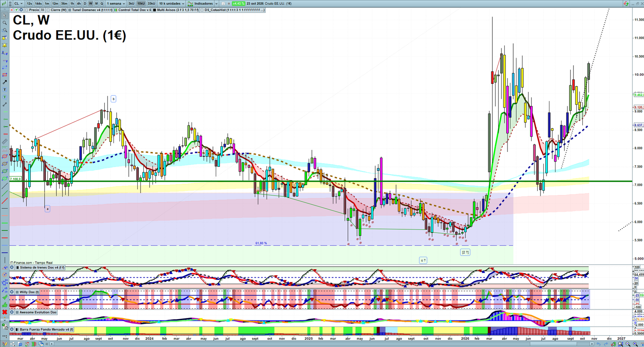This screenshot has width=644, height=347.
Task: Click the '[2 ?]' wave label on chart
Action: click(x=465, y=252)
